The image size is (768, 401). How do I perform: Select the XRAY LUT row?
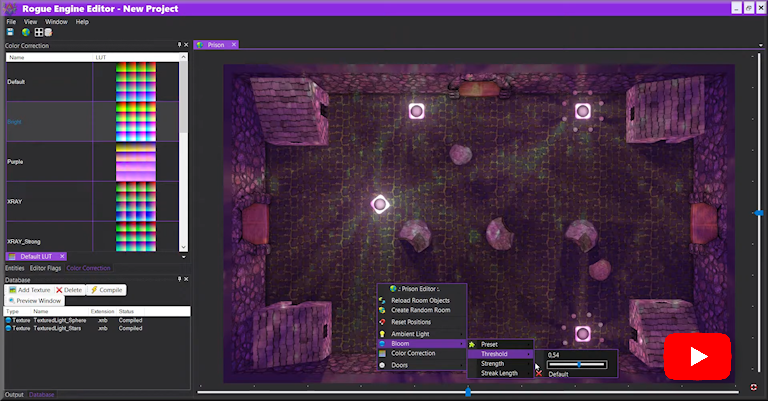point(93,201)
